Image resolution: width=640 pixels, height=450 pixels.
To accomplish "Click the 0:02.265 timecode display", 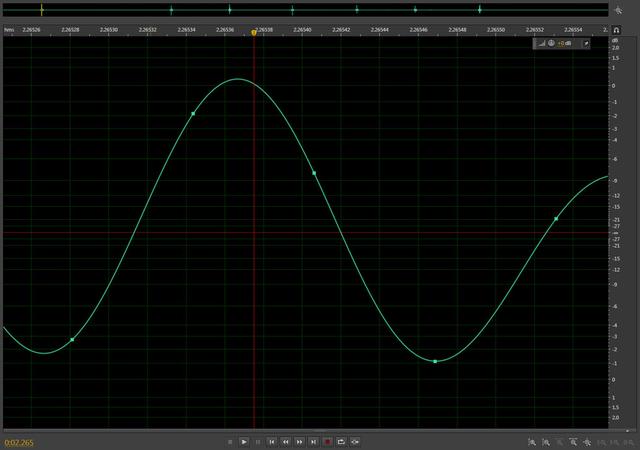I will (19, 441).
